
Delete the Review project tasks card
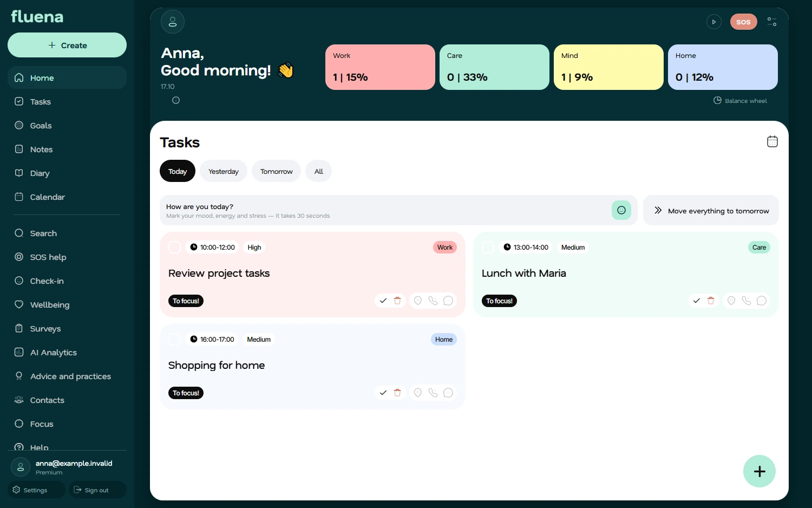pyautogui.click(x=397, y=301)
